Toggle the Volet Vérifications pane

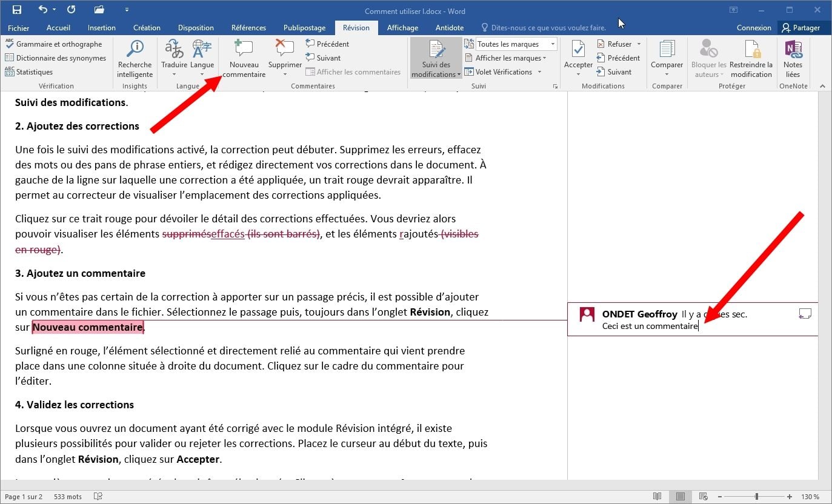point(503,72)
